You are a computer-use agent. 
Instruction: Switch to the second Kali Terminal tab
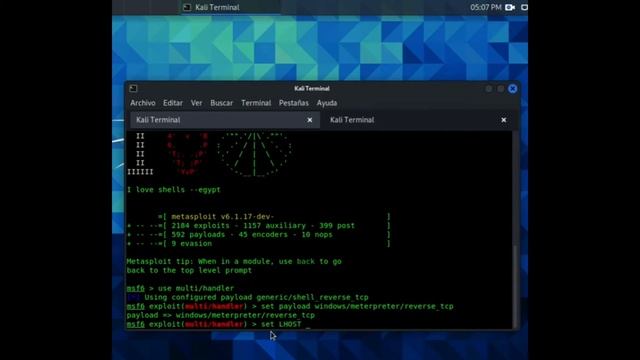coord(417,120)
